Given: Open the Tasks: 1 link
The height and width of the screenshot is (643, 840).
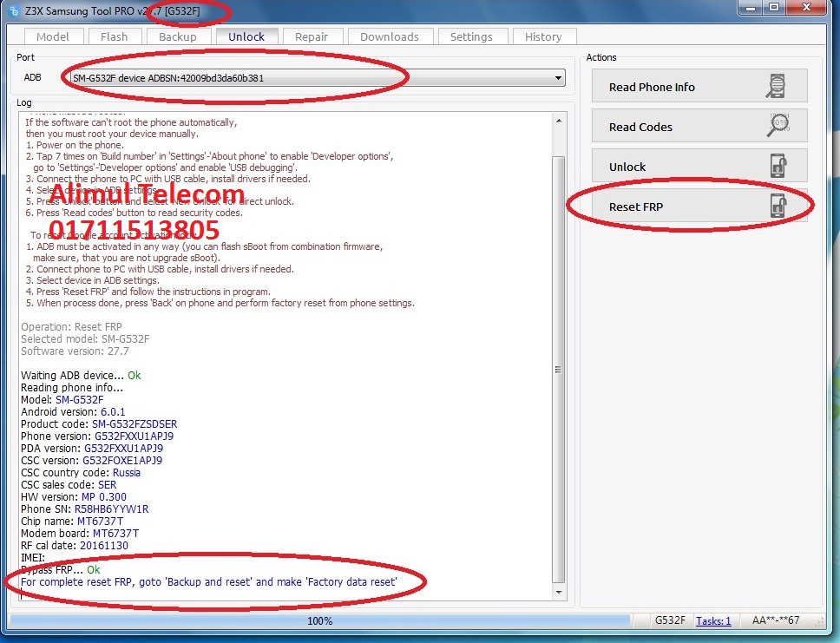Looking at the screenshot, I should pos(713,621).
